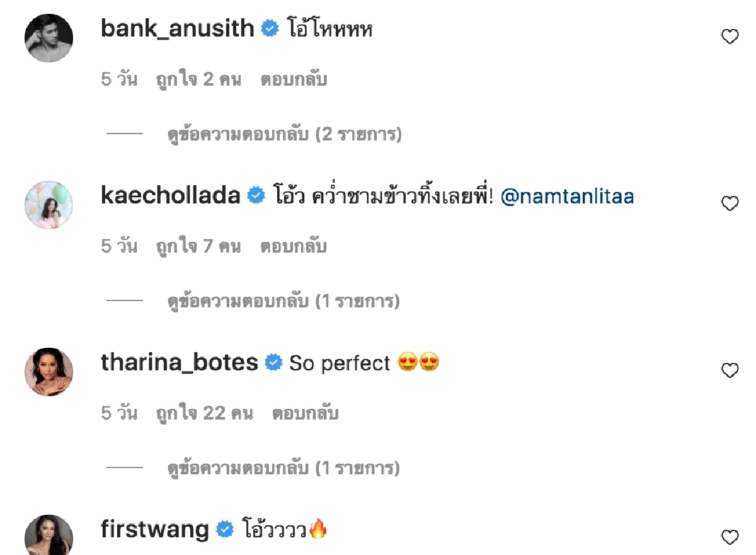Viewport: 756px width, 555px height.
Task: Click the verified badge beside tharina_botes
Action: tap(273, 362)
